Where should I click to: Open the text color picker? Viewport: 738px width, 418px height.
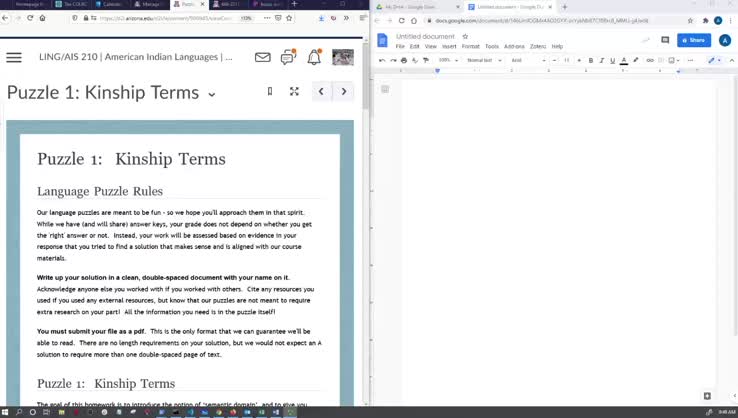point(624,60)
